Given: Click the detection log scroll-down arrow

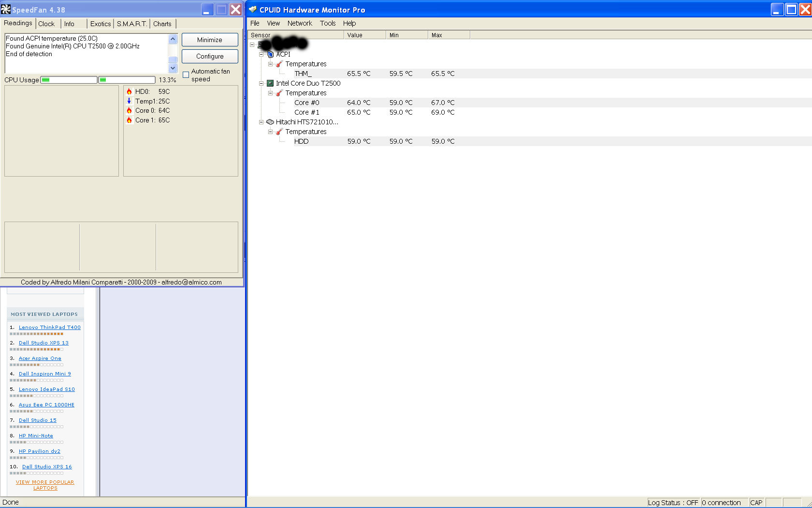Looking at the screenshot, I should (x=173, y=68).
